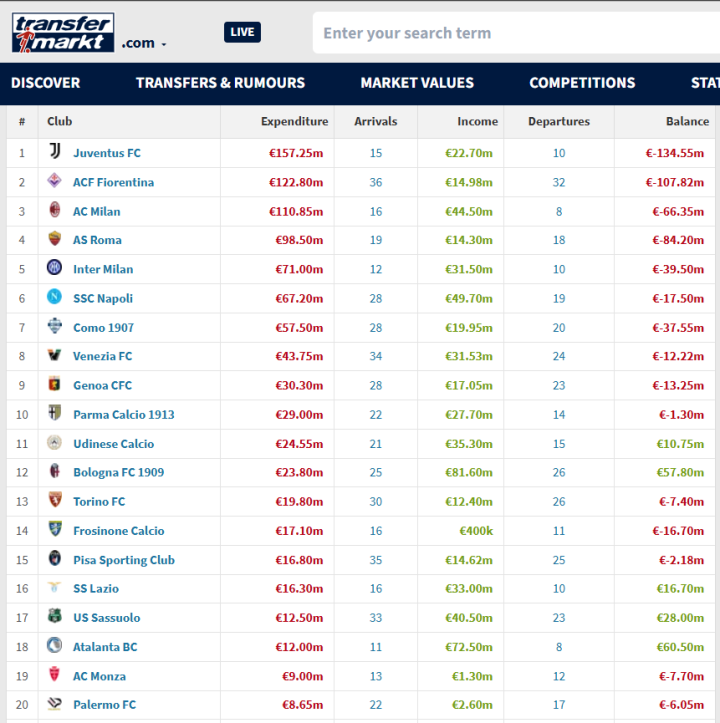Viewport: 720px width, 723px height.
Task: Open the Transfers & Rumours menu
Action: pyautogui.click(x=220, y=83)
